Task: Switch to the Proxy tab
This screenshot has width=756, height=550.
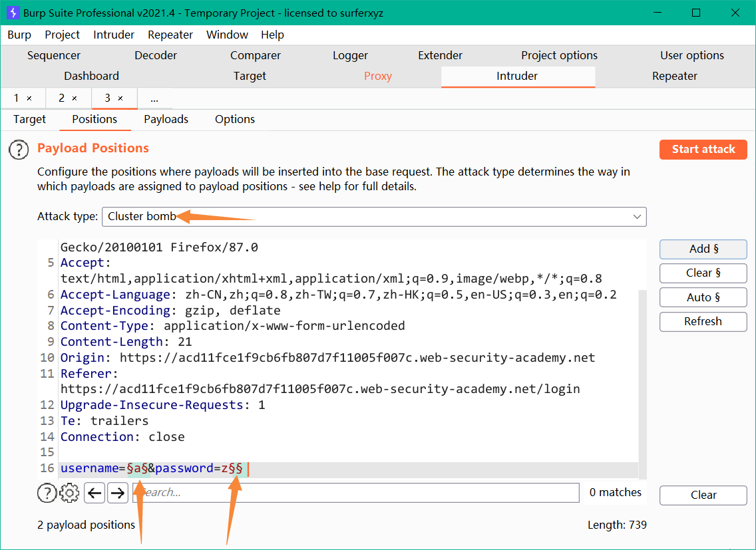Action: 378,76
